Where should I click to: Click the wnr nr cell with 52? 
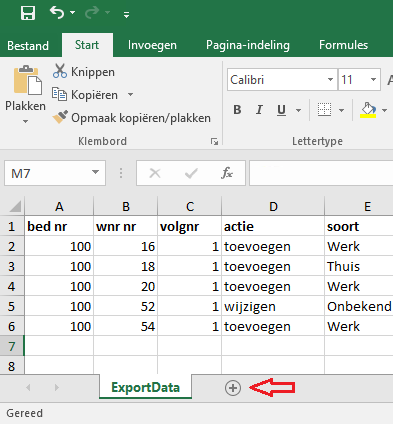pyautogui.click(x=126, y=306)
